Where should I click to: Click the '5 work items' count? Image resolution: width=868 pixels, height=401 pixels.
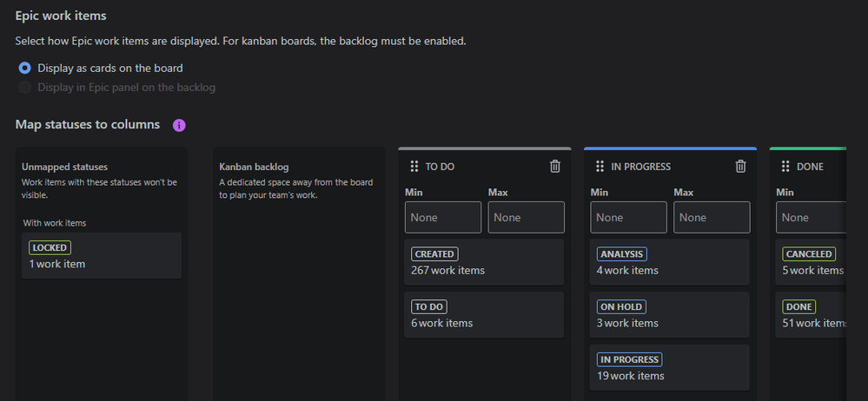813,271
